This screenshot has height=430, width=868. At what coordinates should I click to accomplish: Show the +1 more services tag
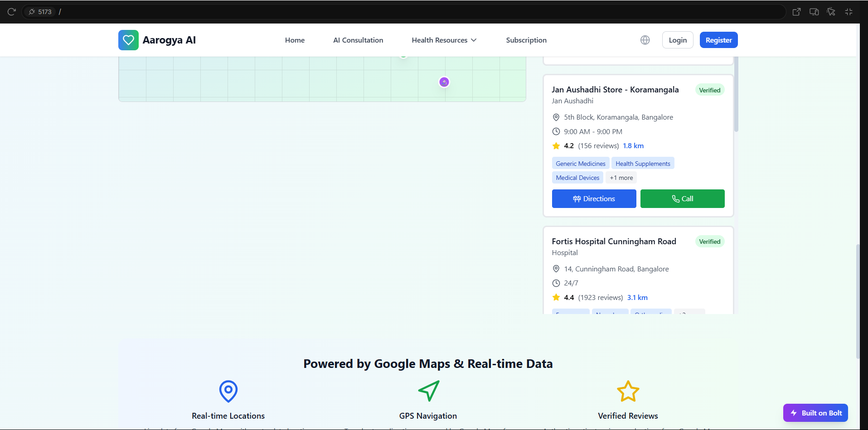point(621,178)
